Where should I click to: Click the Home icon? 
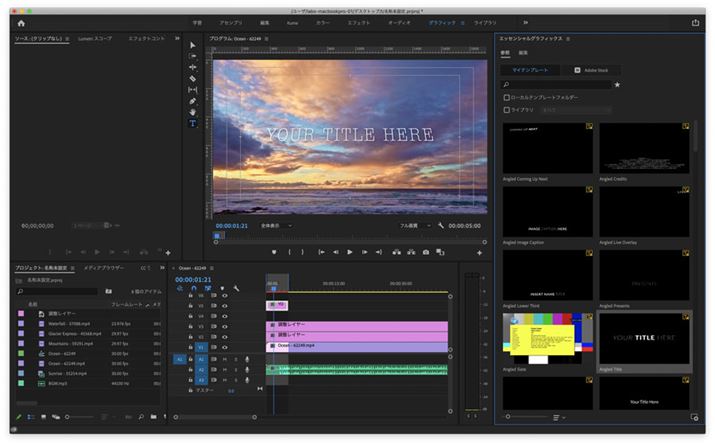click(20, 22)
